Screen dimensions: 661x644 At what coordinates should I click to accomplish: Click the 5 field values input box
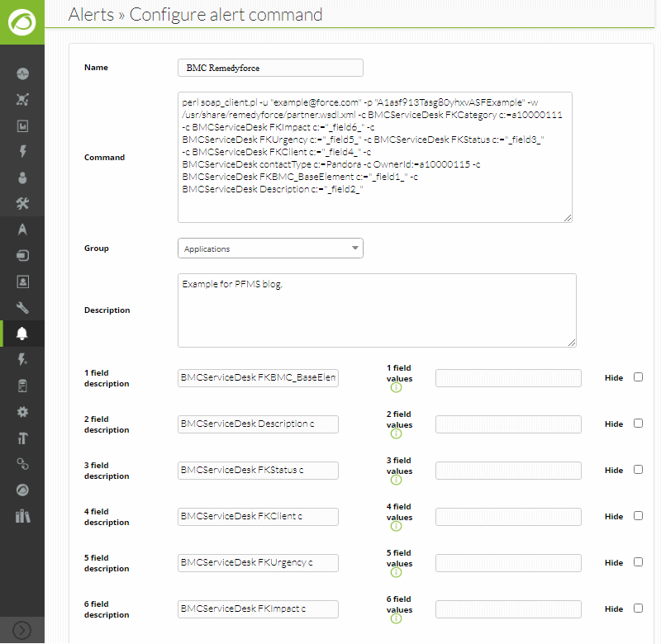pyautogui.click(x=508, y=563)
